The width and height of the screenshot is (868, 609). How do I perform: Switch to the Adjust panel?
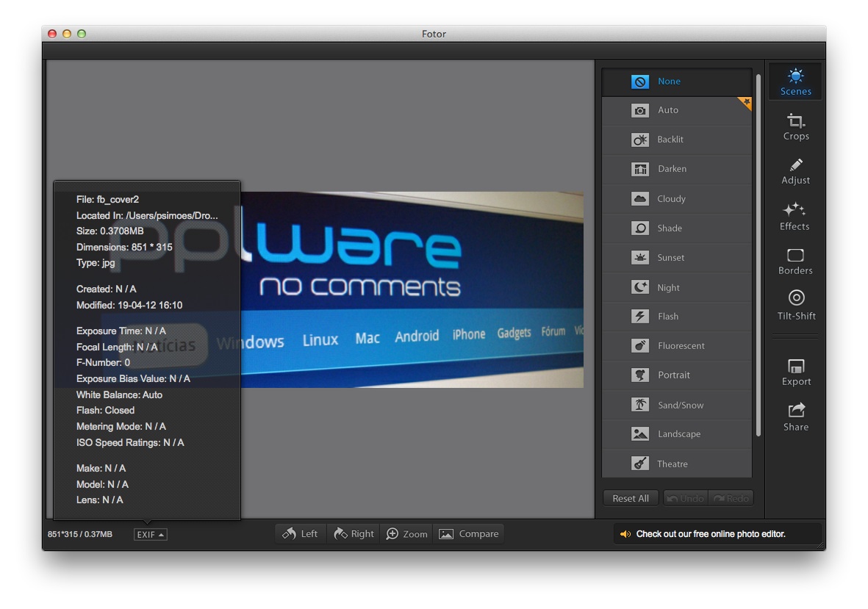point(795,172)
